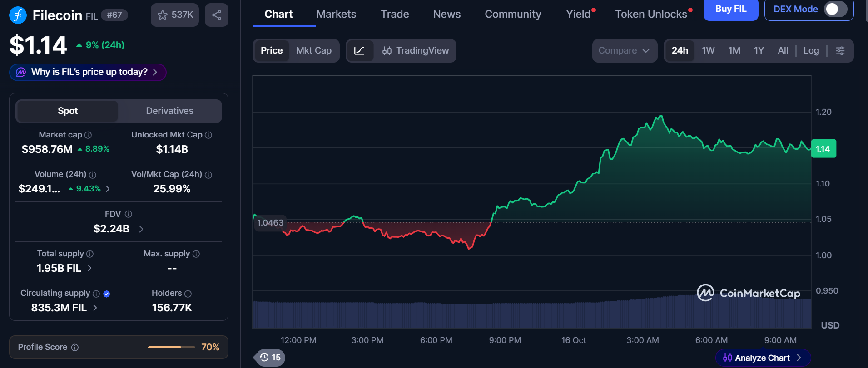Open the Compare dropdown
The image size is (868, 368).
[x=625, y=51]
